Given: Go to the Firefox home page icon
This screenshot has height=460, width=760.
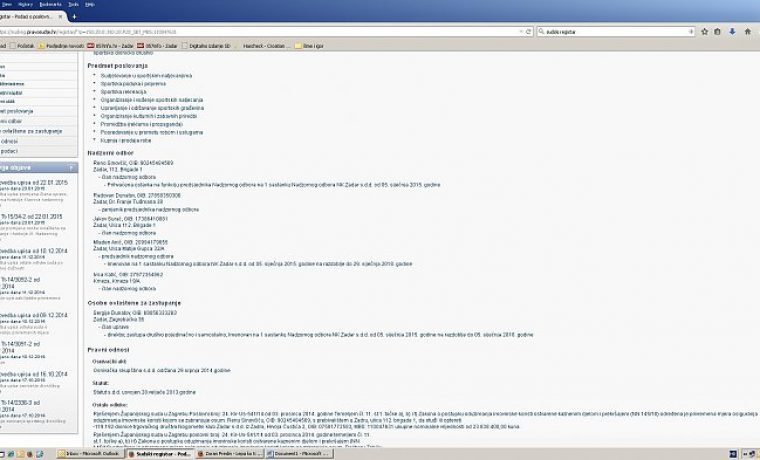Looking at the screenshot, I should [747, 32].
